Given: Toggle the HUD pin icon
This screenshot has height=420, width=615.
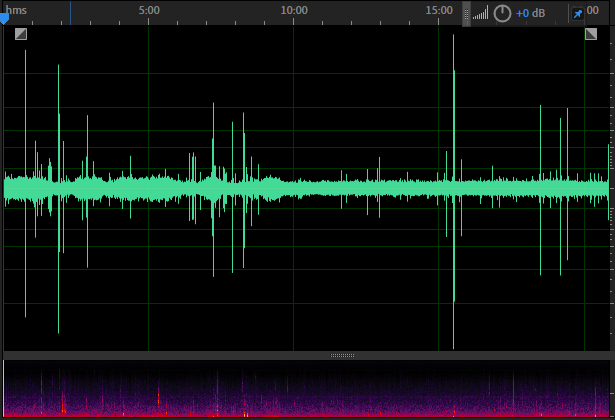Looking at the screenshot, I should click(578, 14).
